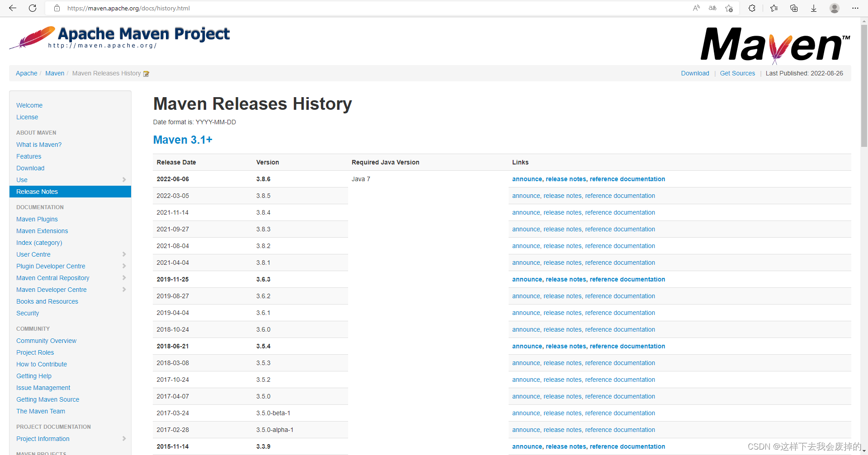Open release notes for 3.5.0-alpha-1

562,430
